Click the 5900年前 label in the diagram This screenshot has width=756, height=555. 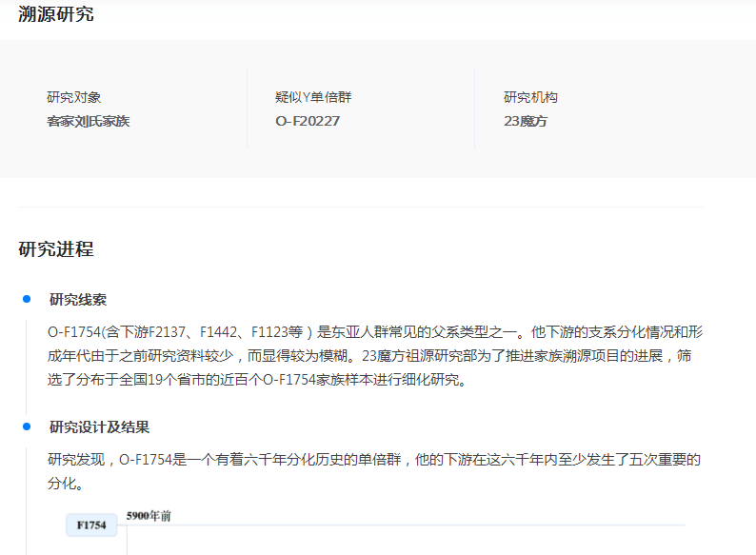pyautogui.click(x=149, y=516)
